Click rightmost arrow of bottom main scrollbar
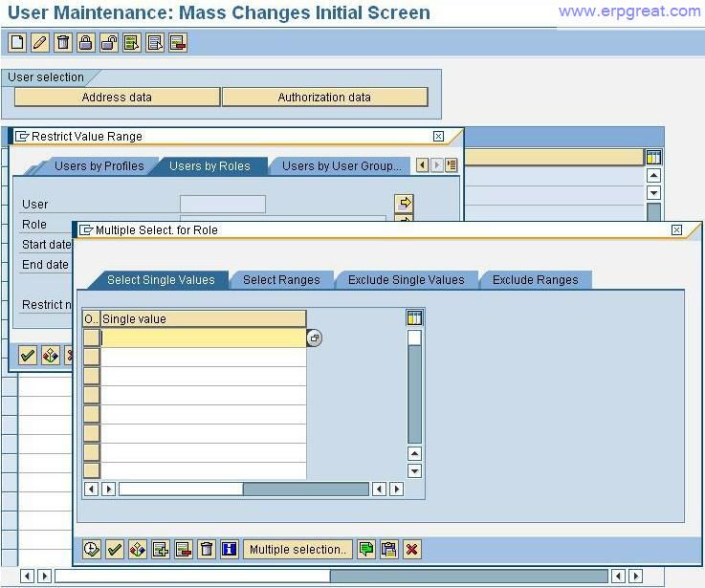This screenshot has height=588, width=705. 635,576
